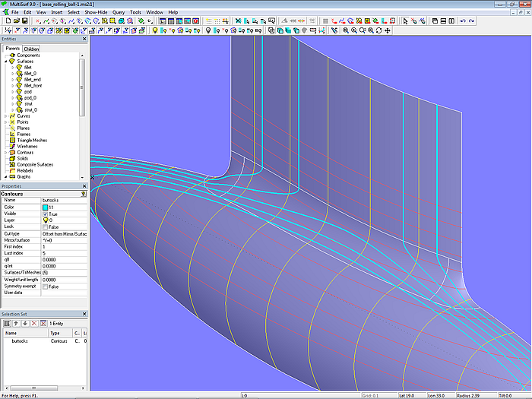Close the Entities panel
This screenshot has height=399, width=532.
pyautogui.click(x=83, y=39)
